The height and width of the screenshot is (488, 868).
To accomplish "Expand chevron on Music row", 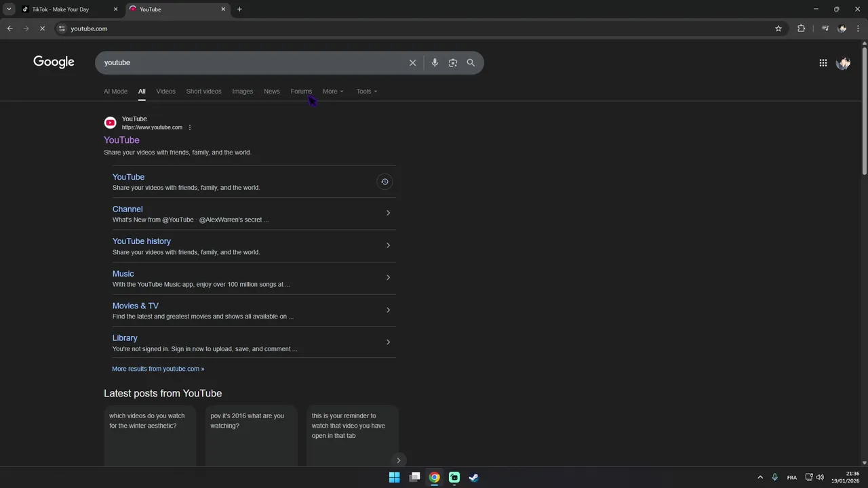I will pyautogui.click(x=388, y=277).
